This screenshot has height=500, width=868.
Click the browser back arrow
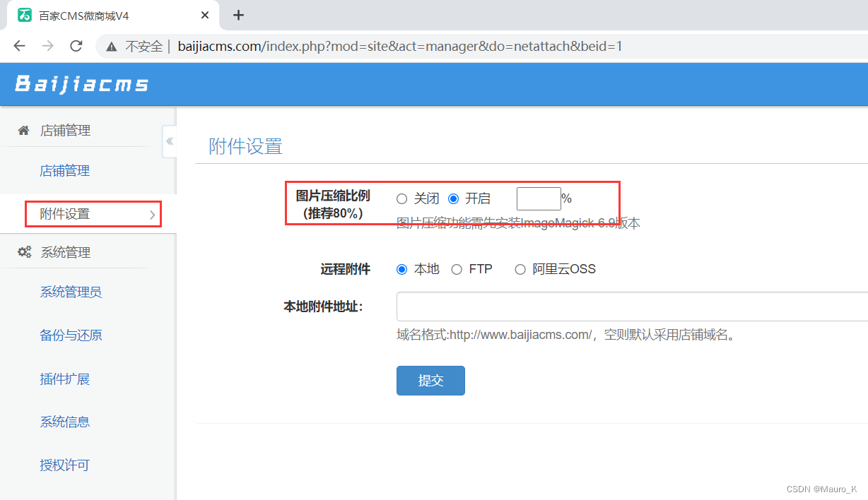pyautogui.click(x=19, y=45)
